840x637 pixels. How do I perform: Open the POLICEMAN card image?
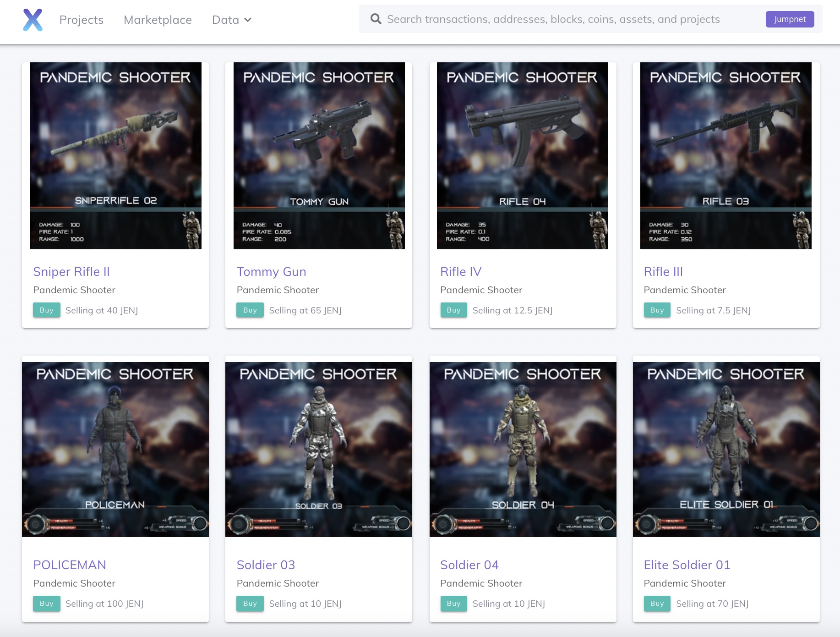[115, 450]
